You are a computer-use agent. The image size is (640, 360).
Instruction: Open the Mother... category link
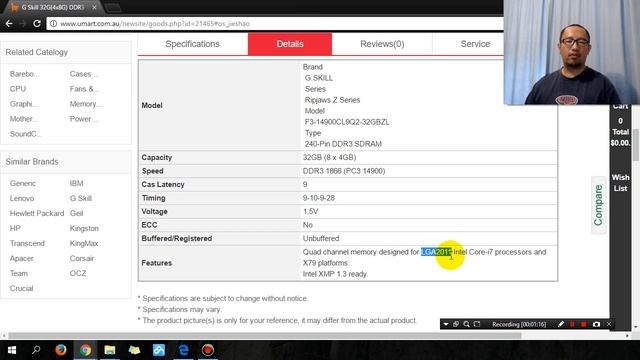24,119
